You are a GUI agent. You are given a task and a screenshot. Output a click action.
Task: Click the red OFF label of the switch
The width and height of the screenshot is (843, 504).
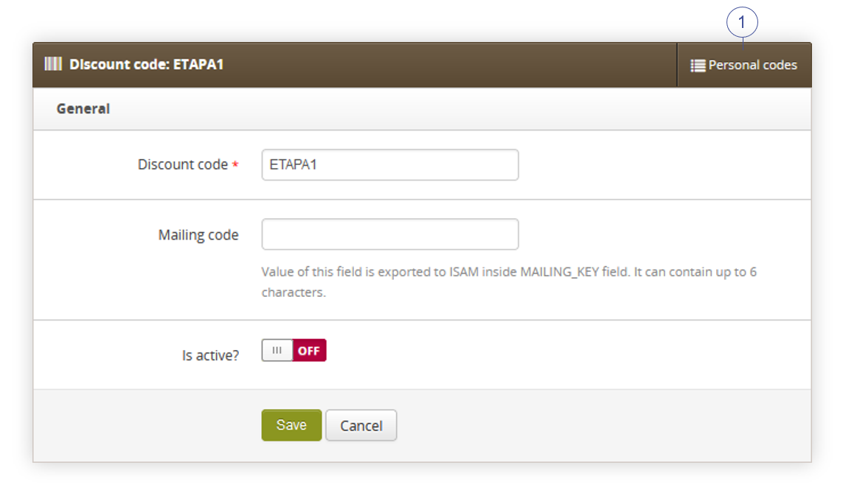click(x=309, y=350)
